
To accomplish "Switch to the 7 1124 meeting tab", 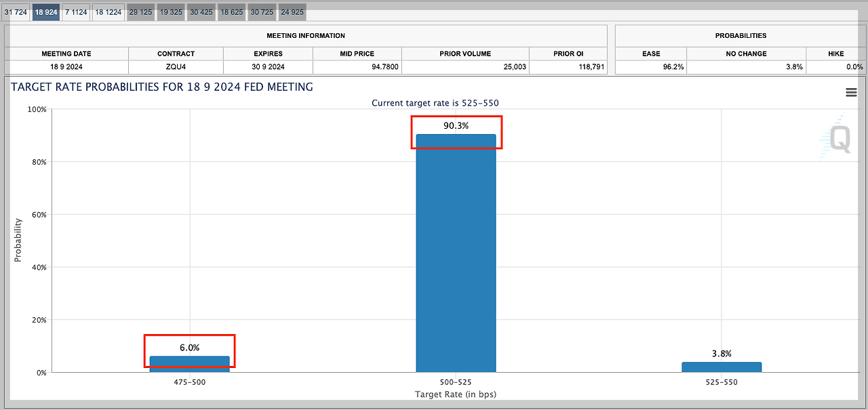I will pyautogui.click(x=77, y=12).
